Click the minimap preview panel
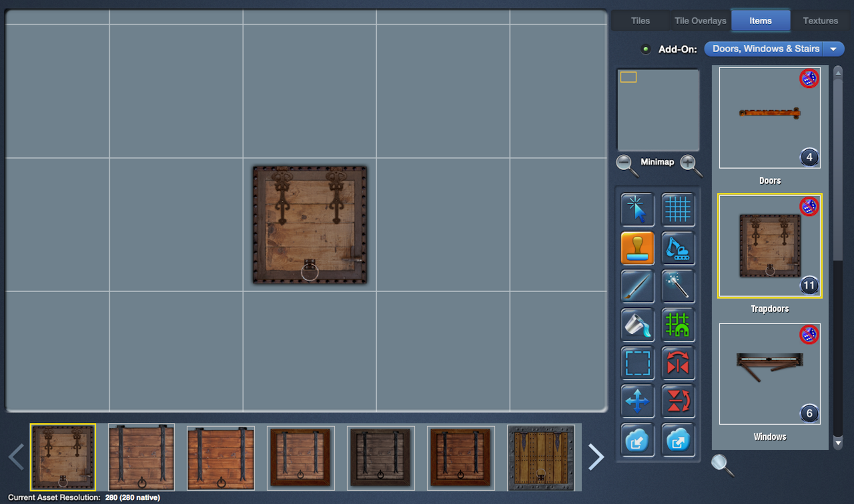The image size is (854, 504). coord(659,110)
